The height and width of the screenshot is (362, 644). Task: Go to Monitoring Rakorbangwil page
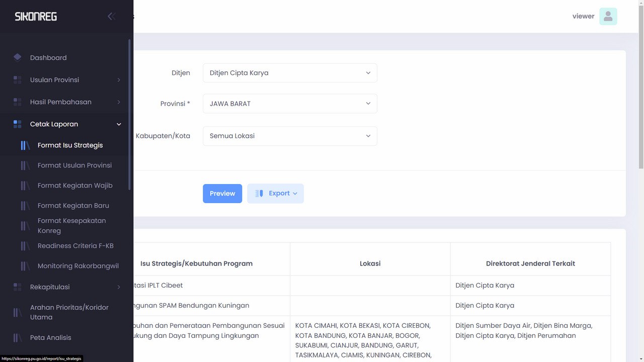(x=78, y=266)
